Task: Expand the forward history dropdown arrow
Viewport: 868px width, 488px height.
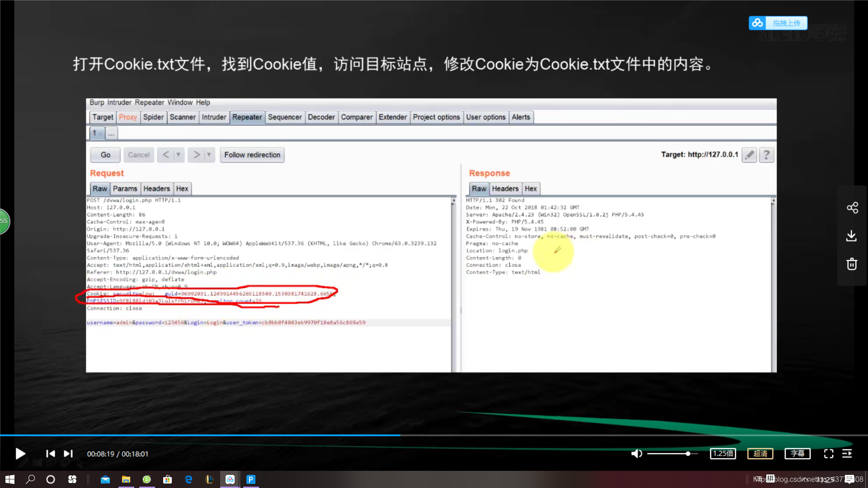Action: (209, 155)
